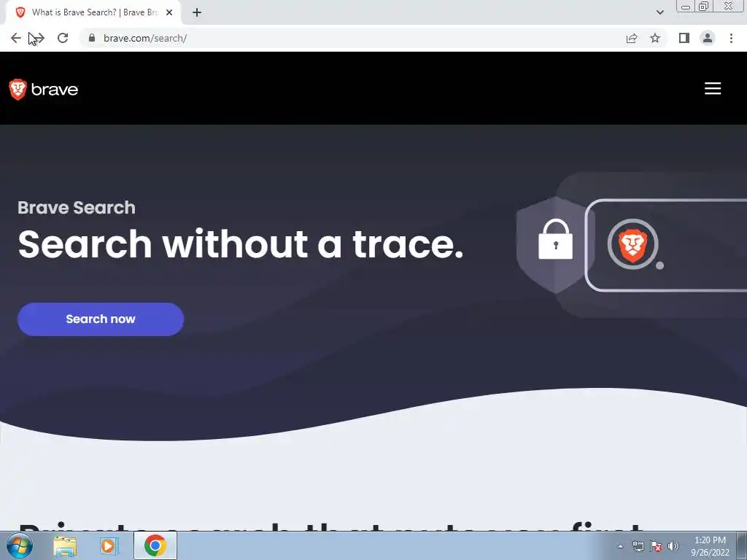
Task: View site info via the padlock icon
Action: point(92,38)
